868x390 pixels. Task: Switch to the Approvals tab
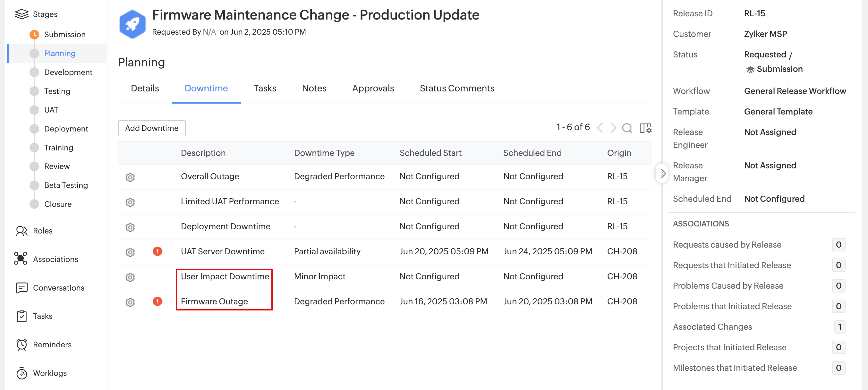tap(373, 88)
